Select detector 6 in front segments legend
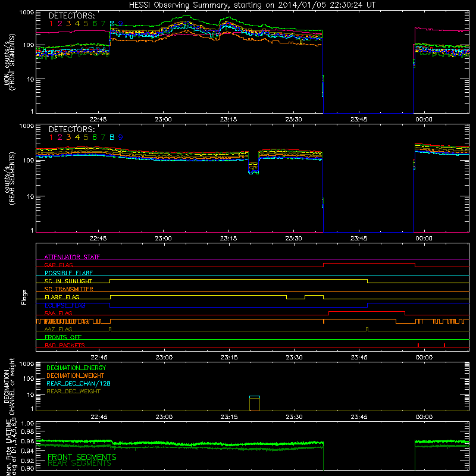This screenshot has height=476, width=476. click(x=95, y=24)
